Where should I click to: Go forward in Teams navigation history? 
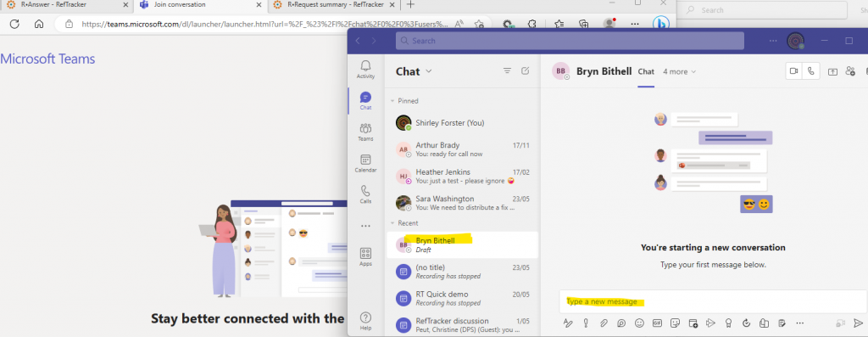[374, 41]
